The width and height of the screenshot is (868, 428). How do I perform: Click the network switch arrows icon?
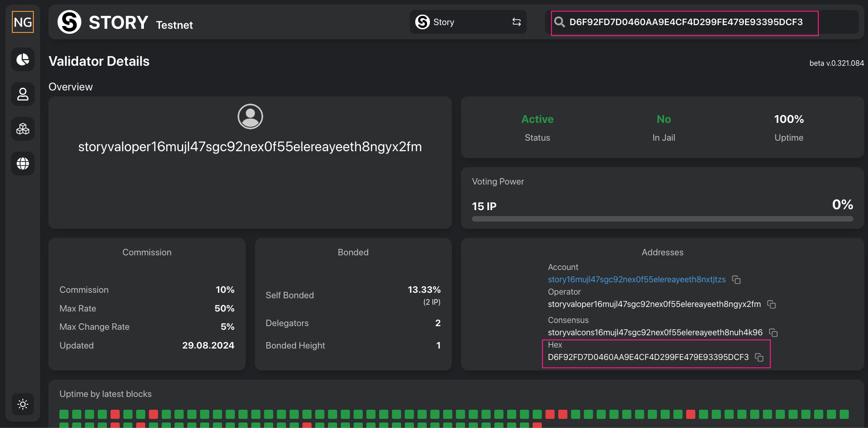click(x=517, y=22)
